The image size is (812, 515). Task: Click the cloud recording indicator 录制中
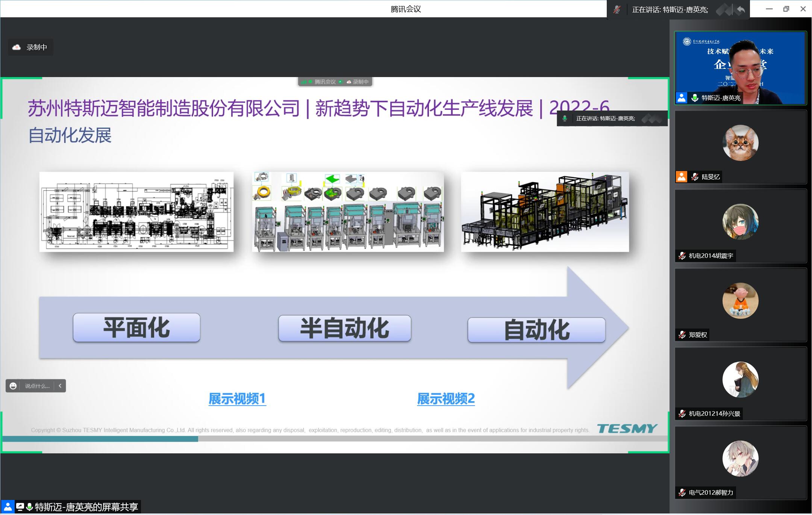(x=30, y=47)
